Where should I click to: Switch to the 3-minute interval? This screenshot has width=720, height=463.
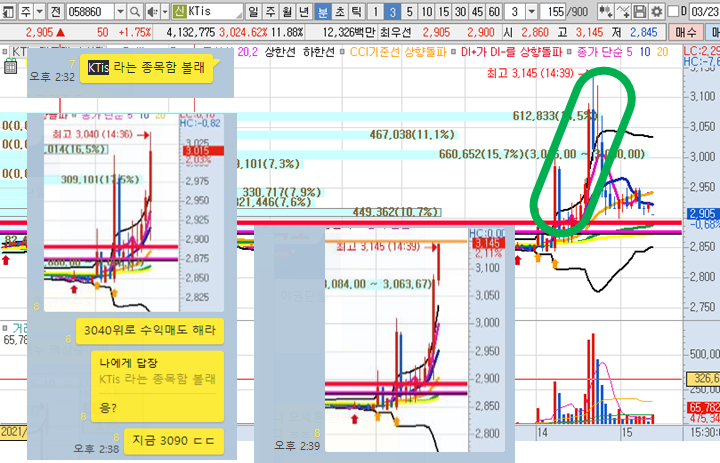click(392, 11)
